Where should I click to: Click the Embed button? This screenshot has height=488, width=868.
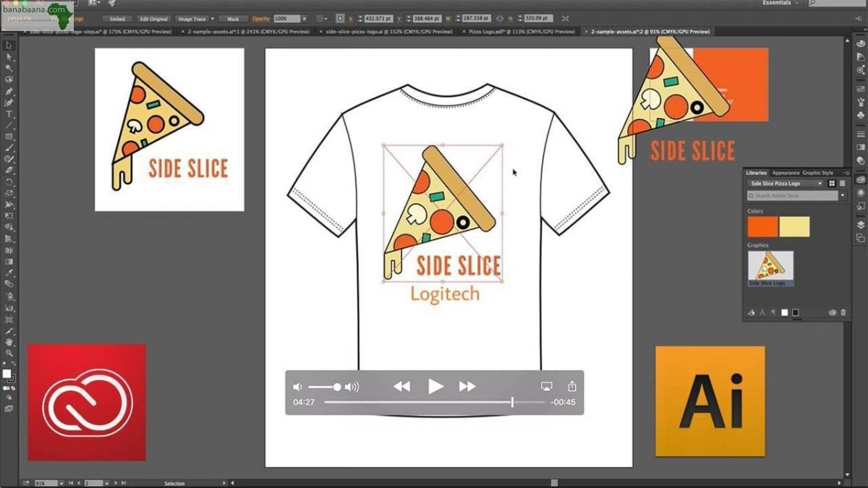117,18
